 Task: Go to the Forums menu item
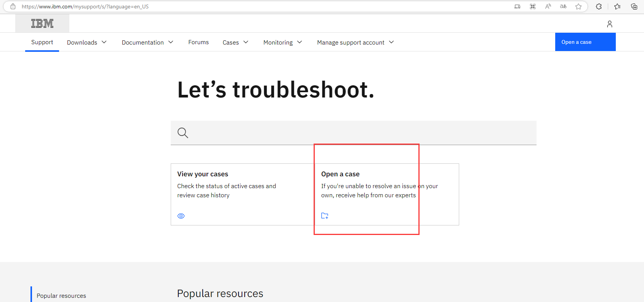[199, 42]
